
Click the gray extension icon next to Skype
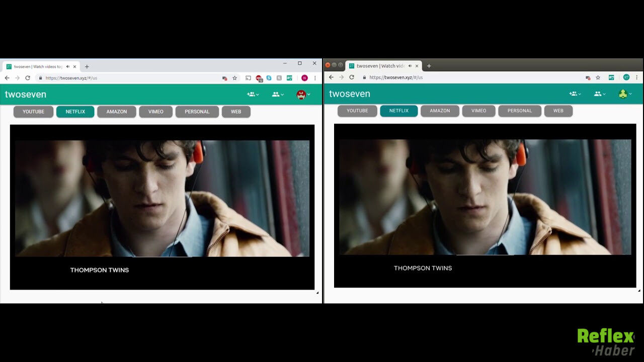[279, 78]
